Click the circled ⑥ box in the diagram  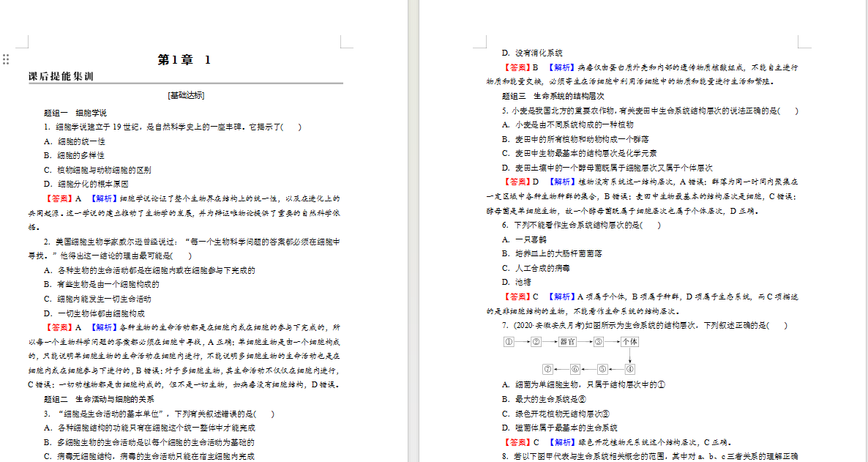tap(575, 368)
